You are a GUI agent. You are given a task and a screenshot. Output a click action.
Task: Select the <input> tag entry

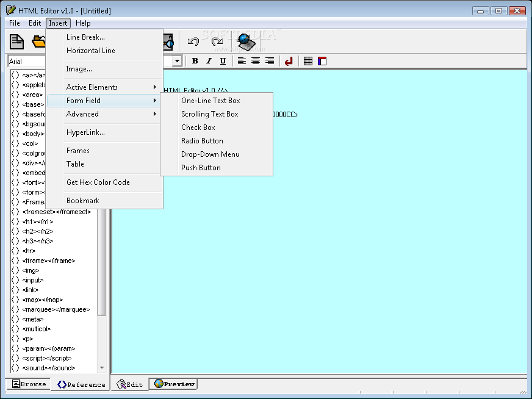pos(32,280)
